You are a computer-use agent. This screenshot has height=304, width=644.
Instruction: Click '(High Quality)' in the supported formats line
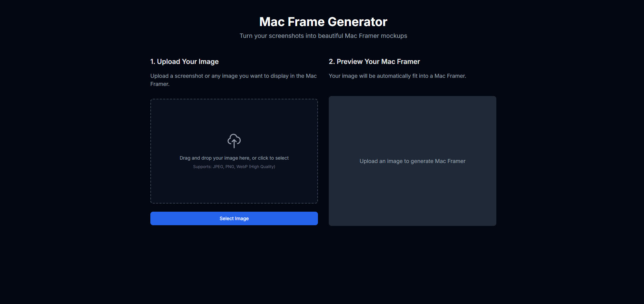coord(262,167)
